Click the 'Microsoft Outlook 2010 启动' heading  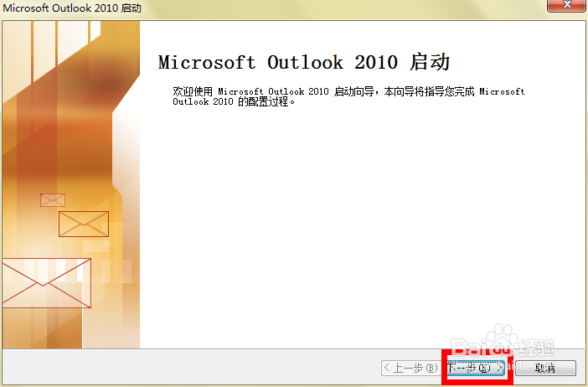[x=304, y=62]
